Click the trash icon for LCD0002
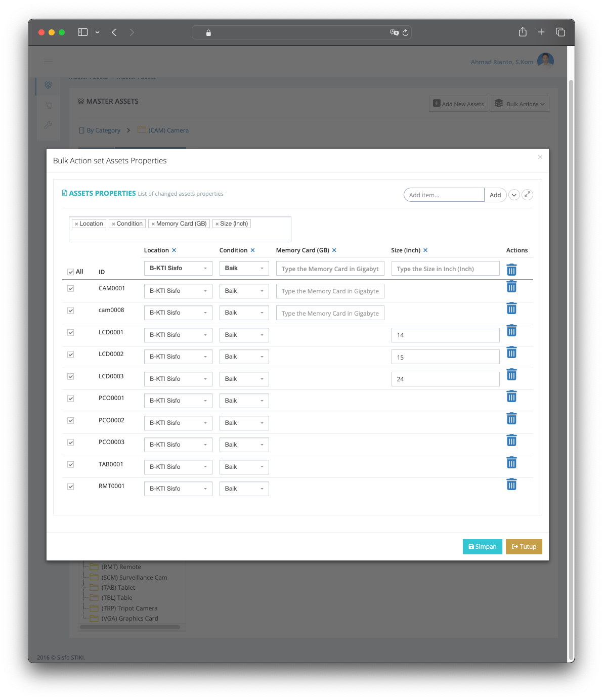 click(511, 353)
